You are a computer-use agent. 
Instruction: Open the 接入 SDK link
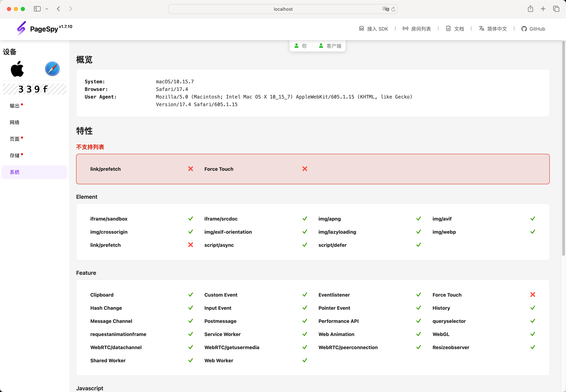pos(373,29)
